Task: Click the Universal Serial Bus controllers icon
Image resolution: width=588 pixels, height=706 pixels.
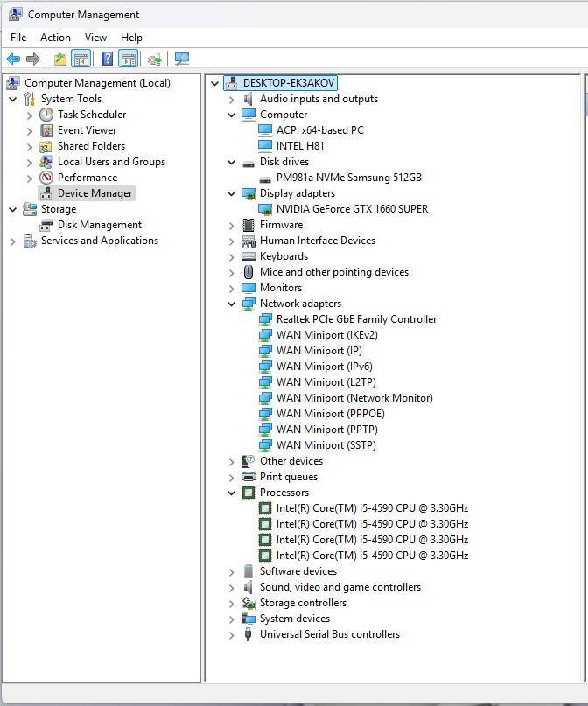Action: coord(248,634)
